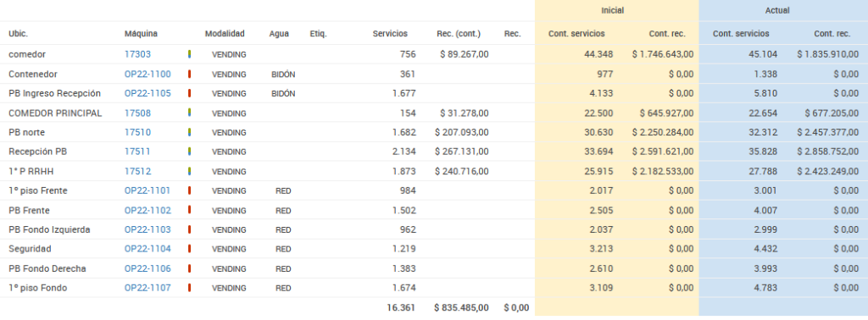Select machine OP22-1107 link
The width and height of the screenshot is (868, 320).
tap(147, 287)
